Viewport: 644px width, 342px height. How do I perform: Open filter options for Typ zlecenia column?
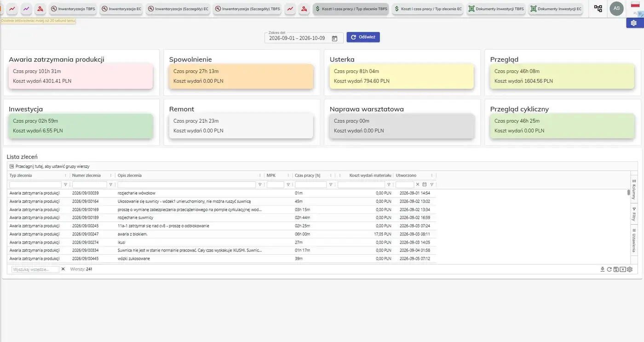click(x=65, y=184)
